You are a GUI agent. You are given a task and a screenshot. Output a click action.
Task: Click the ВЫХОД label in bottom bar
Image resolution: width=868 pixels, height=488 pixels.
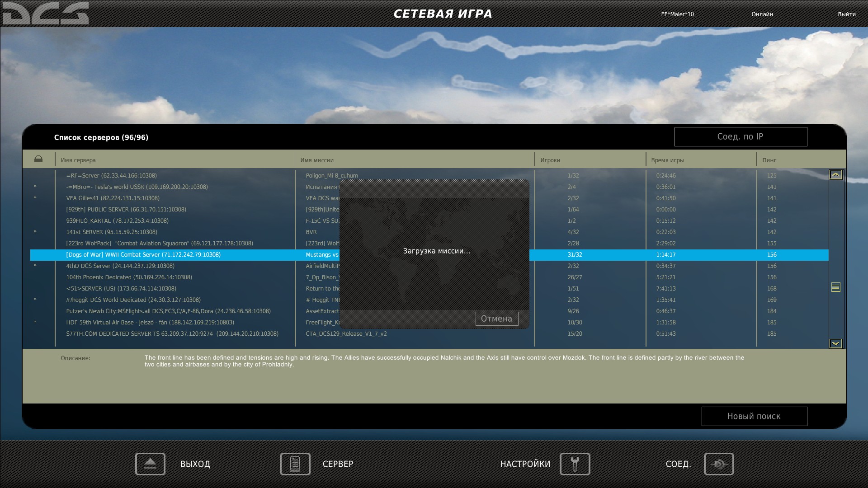point(195,464)
